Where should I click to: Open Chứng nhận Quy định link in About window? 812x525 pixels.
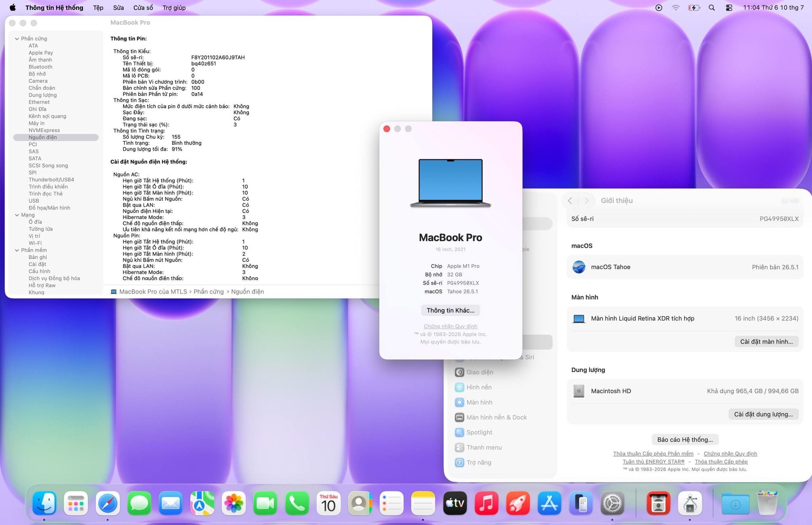[x=450, y=326]
